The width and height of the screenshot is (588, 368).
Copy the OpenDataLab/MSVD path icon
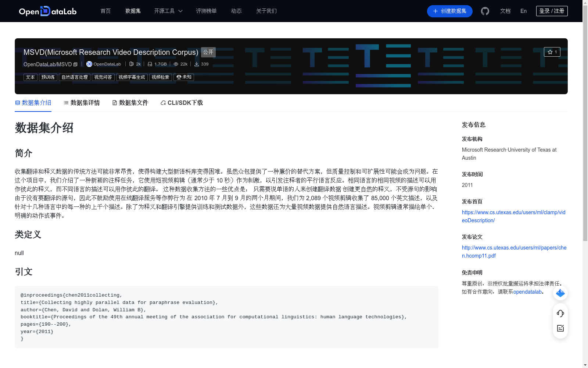[75, 64]
